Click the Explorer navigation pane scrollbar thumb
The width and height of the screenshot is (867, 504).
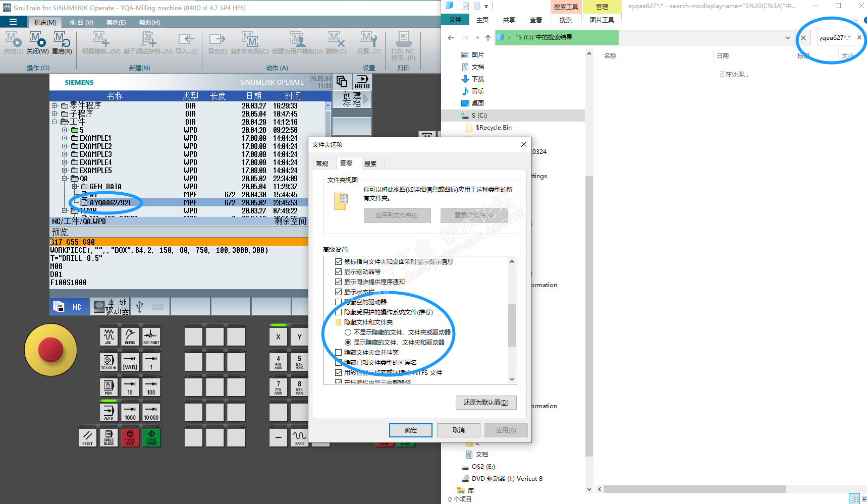589,316
